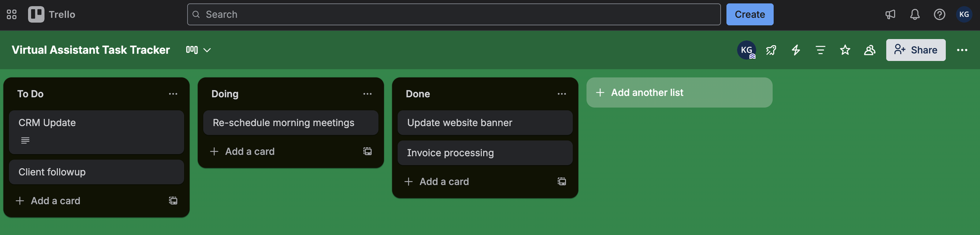Open the megaphone feedback icon
Viewport: 980px width, 235px height.
[x=890, y=15]
